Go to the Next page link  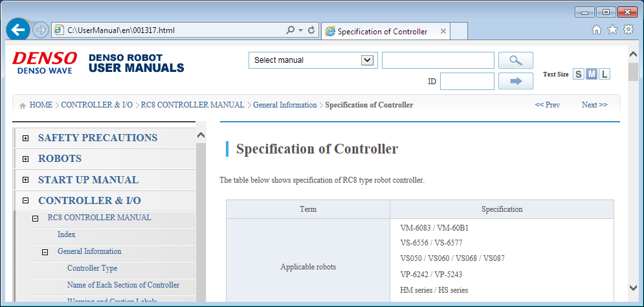pos(594,105)
